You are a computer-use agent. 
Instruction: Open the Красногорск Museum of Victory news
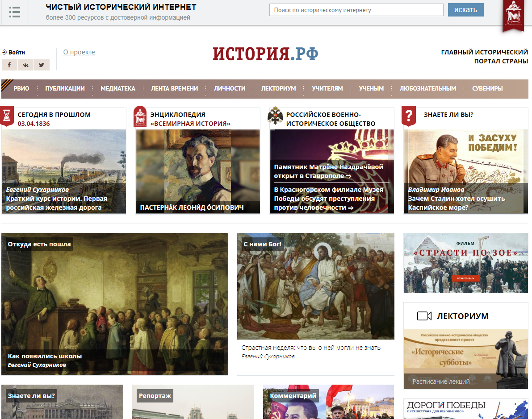[x=328, y=199]
